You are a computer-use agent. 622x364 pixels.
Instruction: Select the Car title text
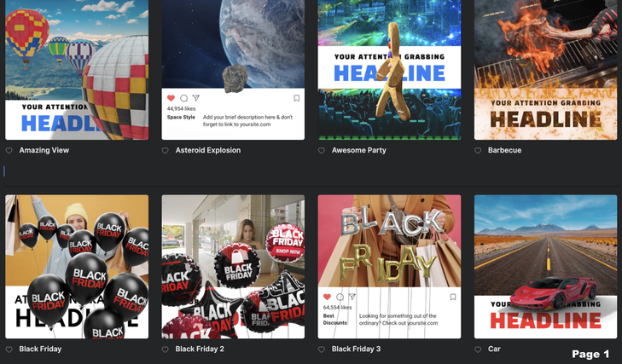click(x=494, y=349)
